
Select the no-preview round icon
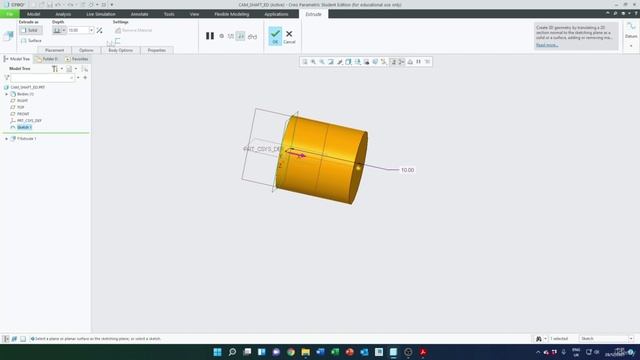tap(222, 36)
